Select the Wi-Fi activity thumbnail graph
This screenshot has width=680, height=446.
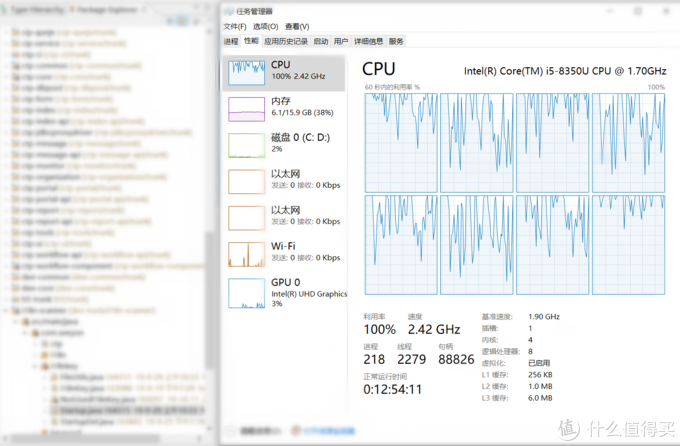246,254
